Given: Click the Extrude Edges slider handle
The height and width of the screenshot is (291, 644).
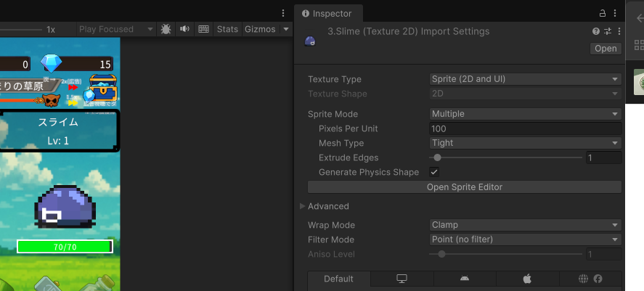Looking at the screenshot, I should [x=437, y=157].
